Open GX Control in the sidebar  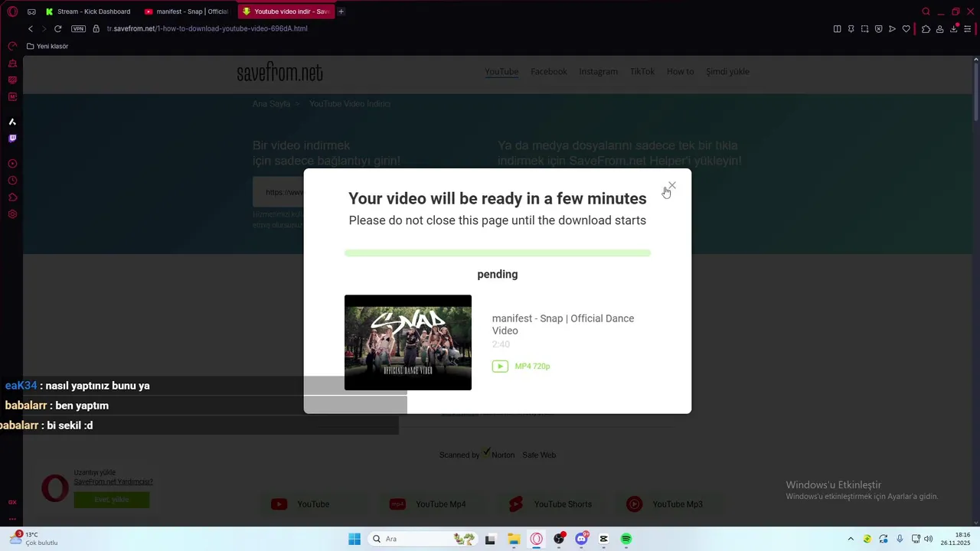pos(12,47)
